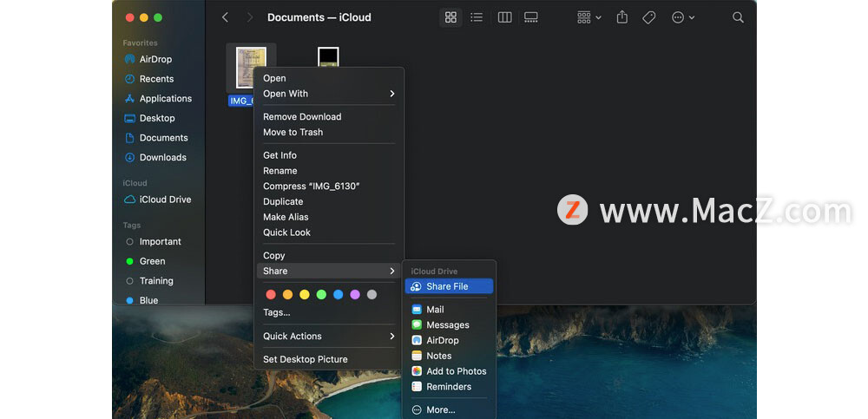The width and height of the screenshot is (868, 419).
Task: Open iCloud Drive in the sidebar
Action: pos(165,200)
